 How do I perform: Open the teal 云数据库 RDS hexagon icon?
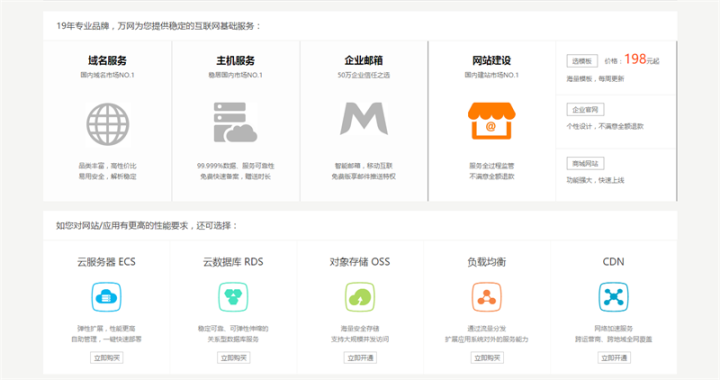pos(233,297)
